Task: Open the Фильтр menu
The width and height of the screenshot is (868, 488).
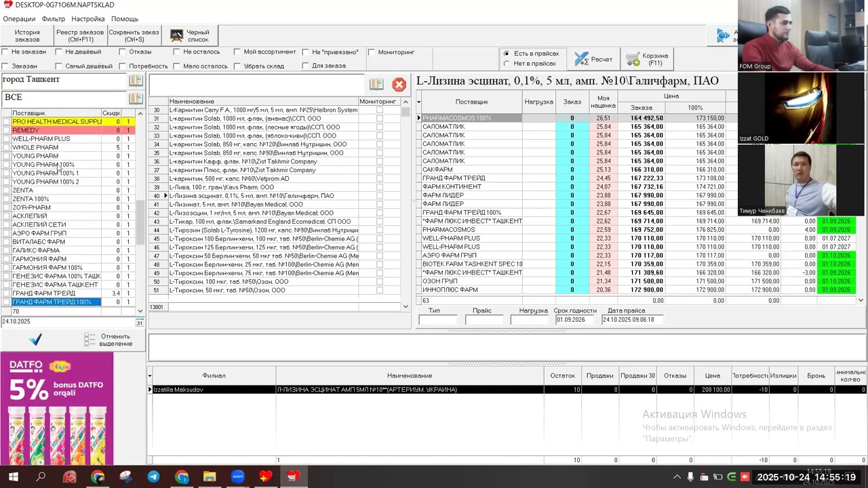Action: [54, 19]
